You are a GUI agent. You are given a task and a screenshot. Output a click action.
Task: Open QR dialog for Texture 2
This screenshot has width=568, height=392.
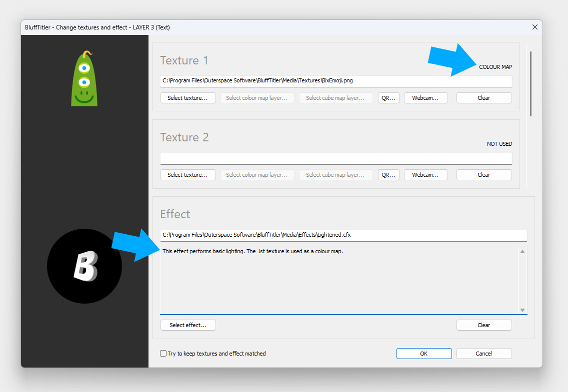pyautogui.click(x=388, y=175)
